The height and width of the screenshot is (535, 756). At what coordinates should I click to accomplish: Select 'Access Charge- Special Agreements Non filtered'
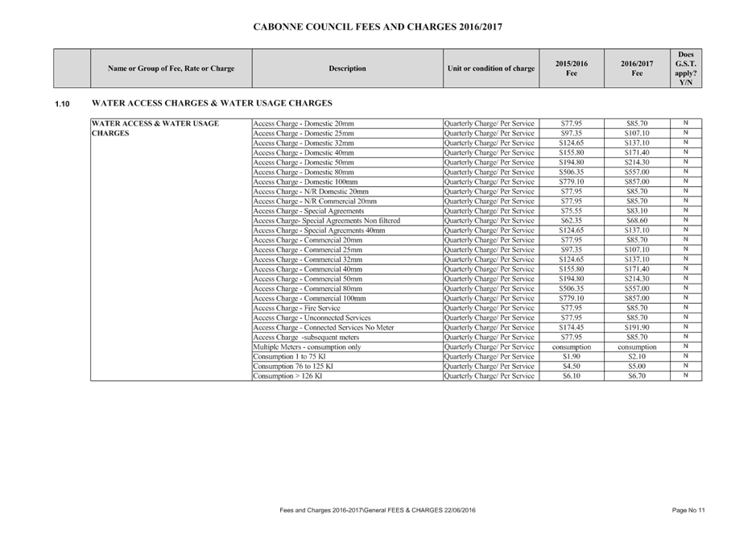tap(326, 221)
